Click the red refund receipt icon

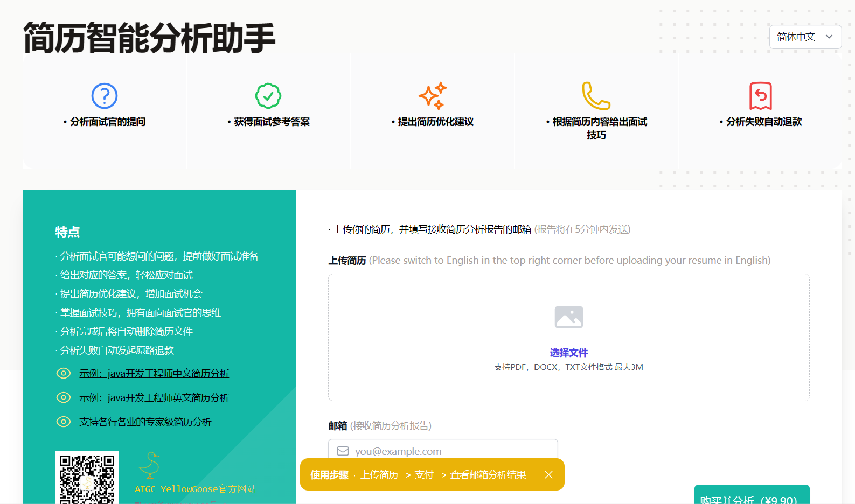coord(760,96)
